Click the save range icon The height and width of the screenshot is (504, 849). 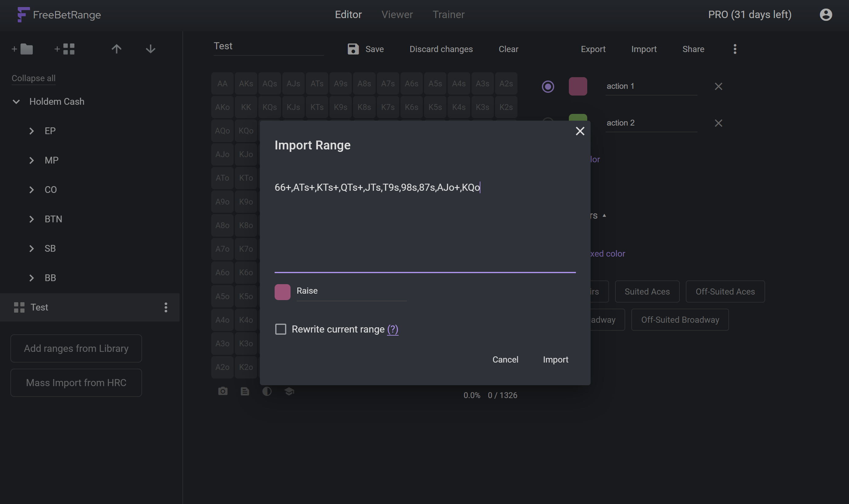(353, 49)
